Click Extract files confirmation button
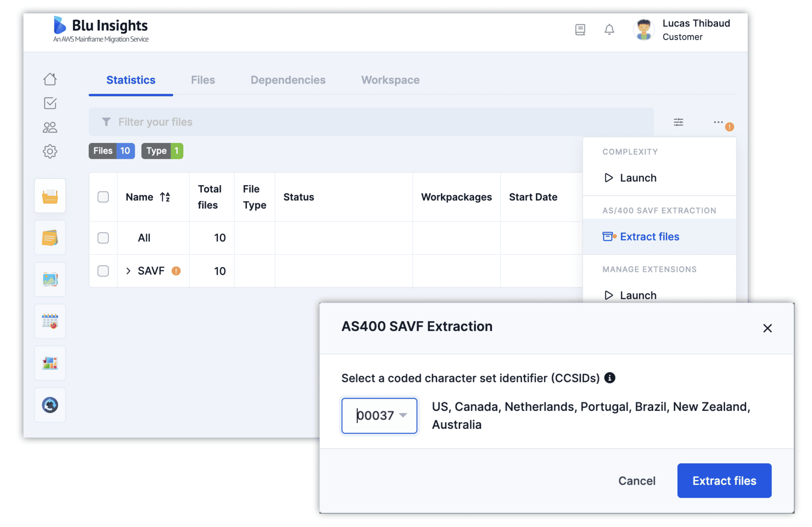 (x=724, y=480)
